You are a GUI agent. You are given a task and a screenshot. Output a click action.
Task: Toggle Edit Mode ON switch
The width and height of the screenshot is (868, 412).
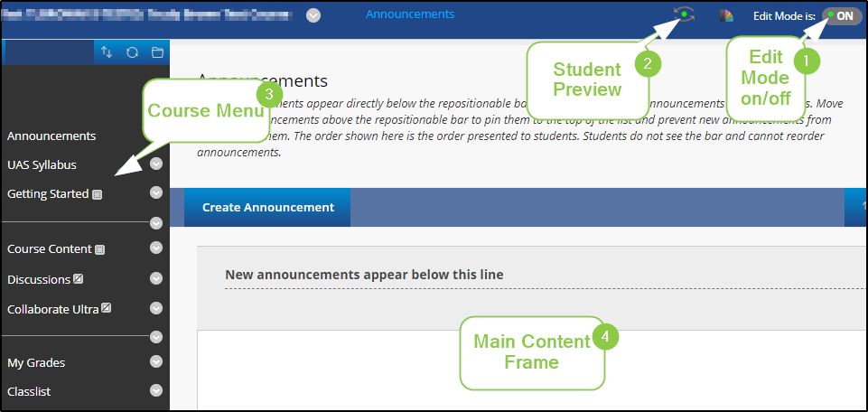(x=842, y=16)
